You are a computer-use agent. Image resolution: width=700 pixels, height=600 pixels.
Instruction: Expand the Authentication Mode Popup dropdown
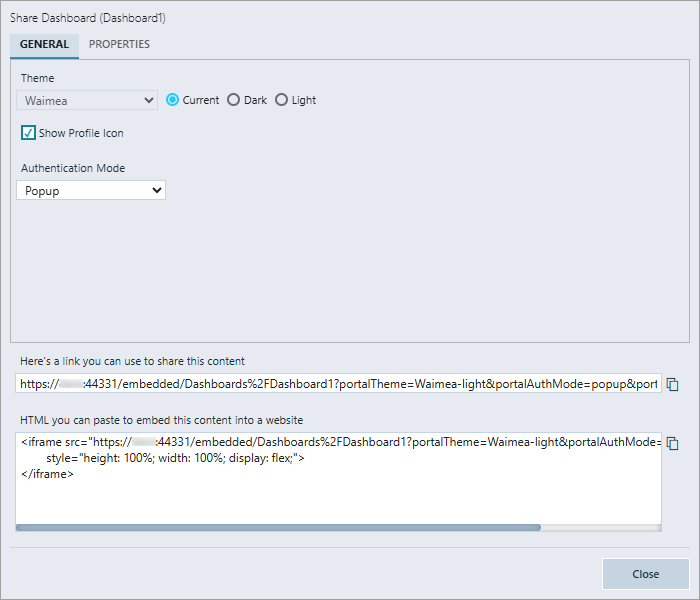pos(90,190)
